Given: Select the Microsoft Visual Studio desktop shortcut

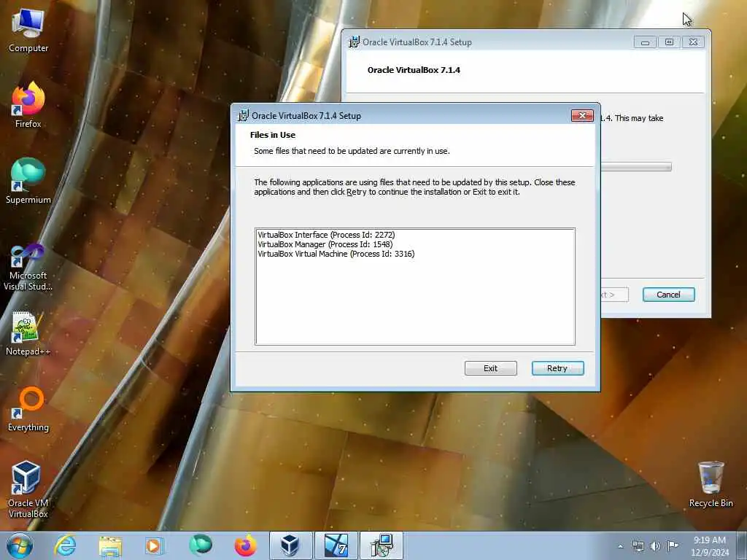Looking at the screenshot, I should tap(28, 267).
